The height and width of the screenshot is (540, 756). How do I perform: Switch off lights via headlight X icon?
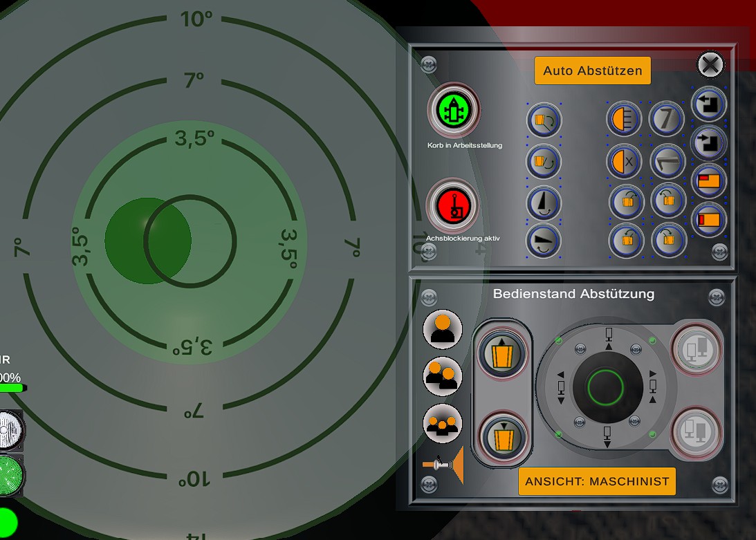click(624, 162)
